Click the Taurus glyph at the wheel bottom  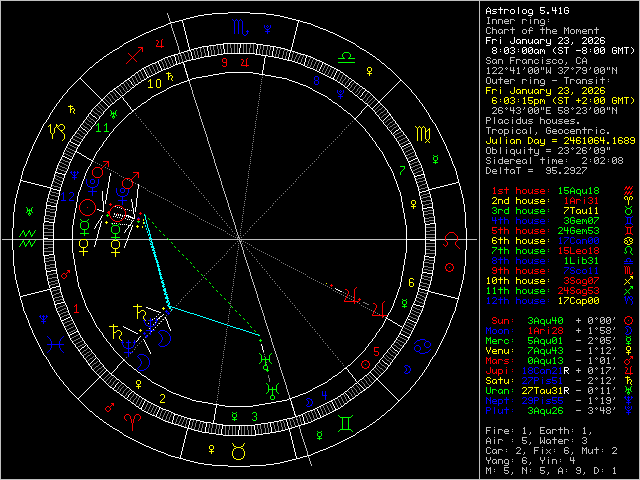(x=239, y=452)
